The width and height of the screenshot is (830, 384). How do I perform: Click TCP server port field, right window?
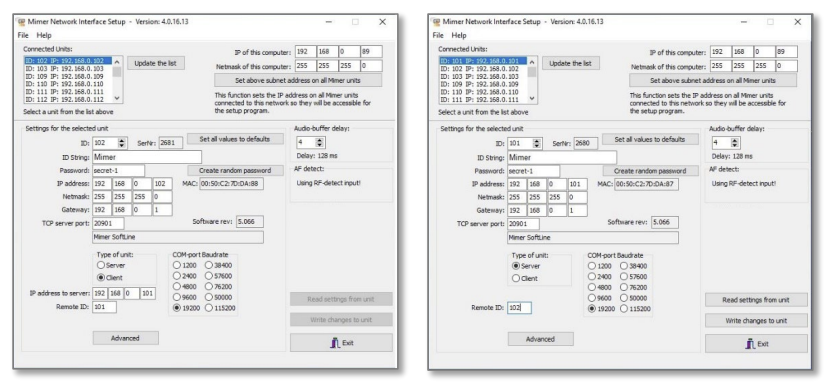[x=523, y=224]
